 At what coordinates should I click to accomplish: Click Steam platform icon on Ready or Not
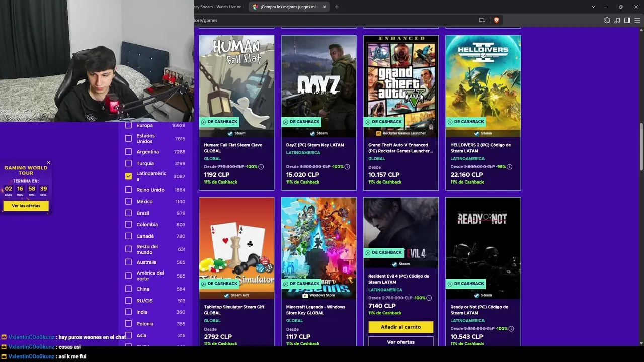(x=476, y=295)
